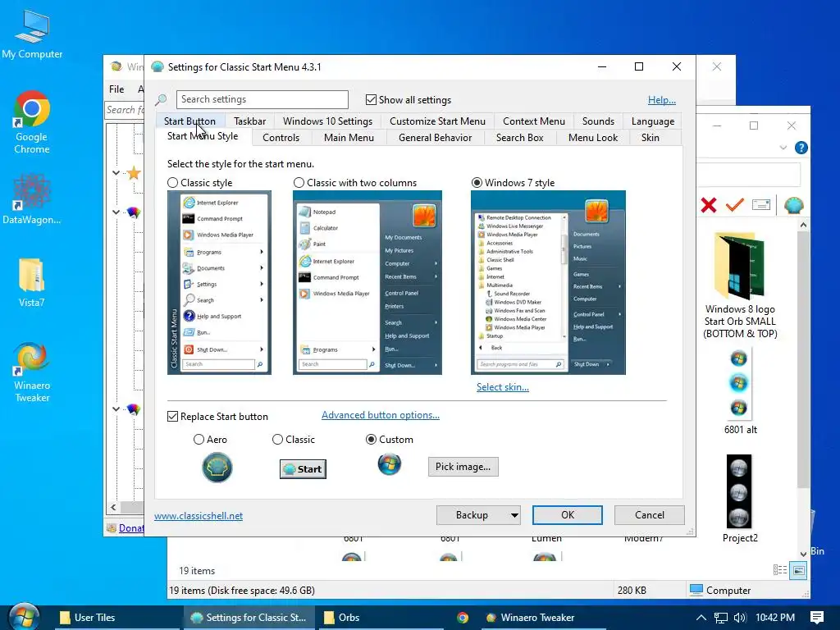The width and height of the screenshot is (840, 630).
Task: Toggle Show all settings checkbox
Action: pyautogui.click(x=371, y=99)
